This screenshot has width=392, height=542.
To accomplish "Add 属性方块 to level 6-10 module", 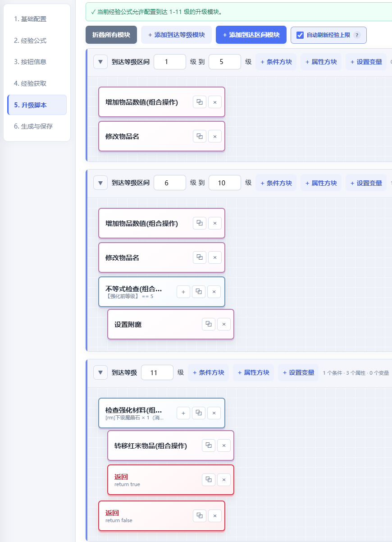I will click(321, 183).
